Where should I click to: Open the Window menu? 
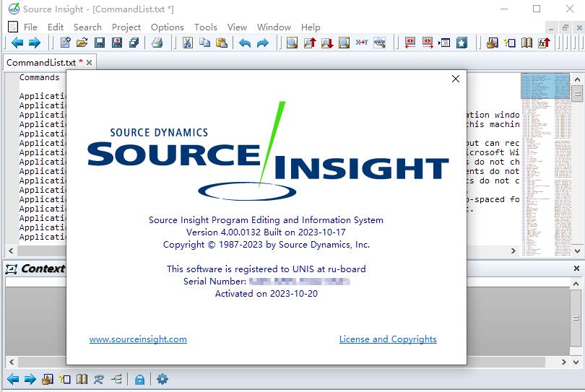pyautogui.click(x=274, y=27)
